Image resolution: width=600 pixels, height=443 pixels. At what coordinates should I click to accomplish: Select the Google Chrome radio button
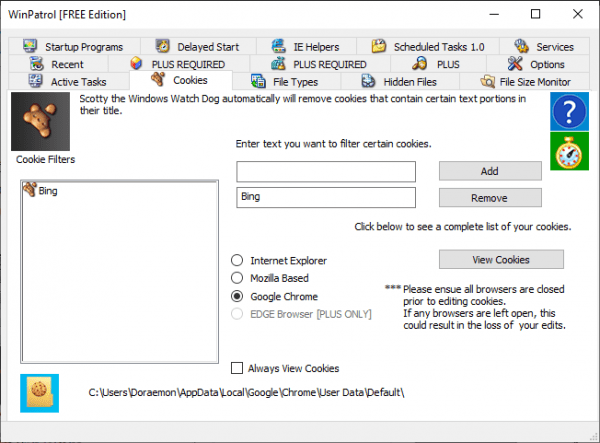pyautogui.click(x=237, y=296)
